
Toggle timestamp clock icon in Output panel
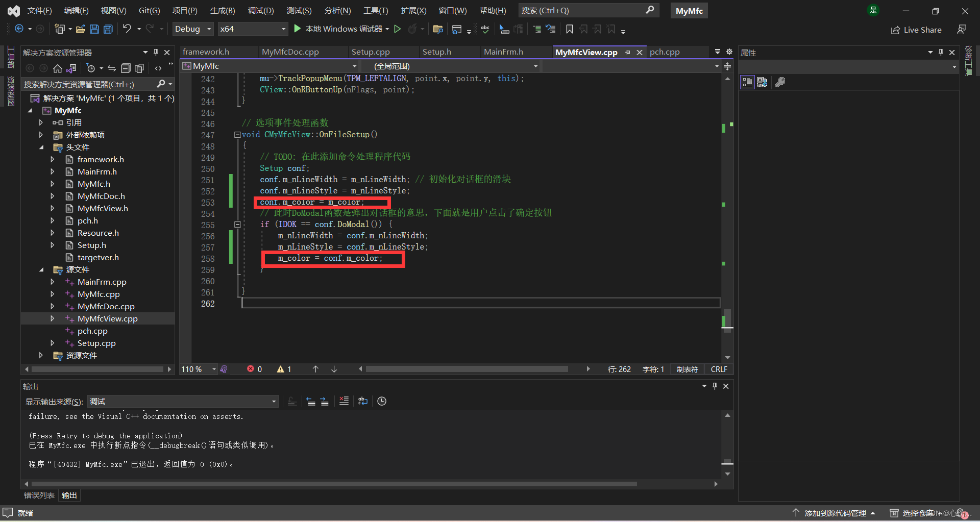pos(382,401)
